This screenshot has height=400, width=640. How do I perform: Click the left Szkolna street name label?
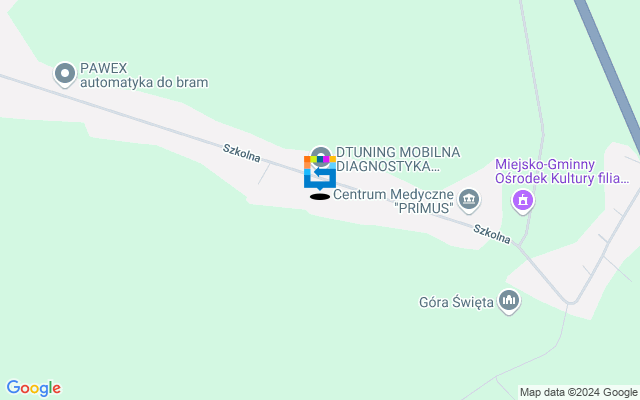241,153
